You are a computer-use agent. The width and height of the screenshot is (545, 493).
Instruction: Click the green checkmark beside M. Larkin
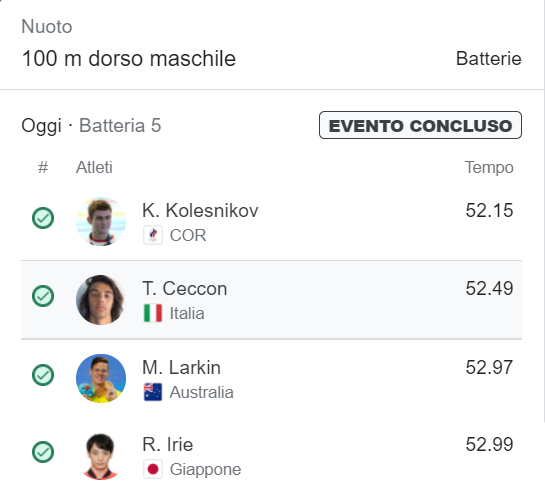pyautogui.click(x=43, y=375)
